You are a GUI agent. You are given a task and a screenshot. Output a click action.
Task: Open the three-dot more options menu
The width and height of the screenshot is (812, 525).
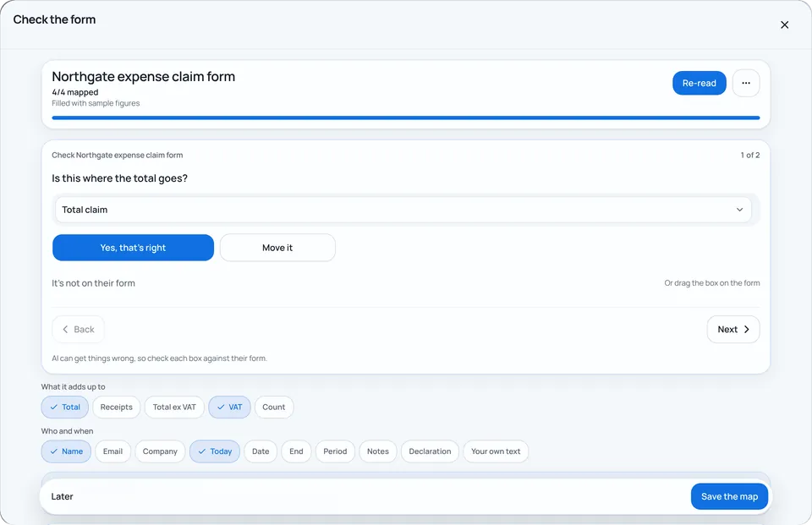click(x=746, y=83)
